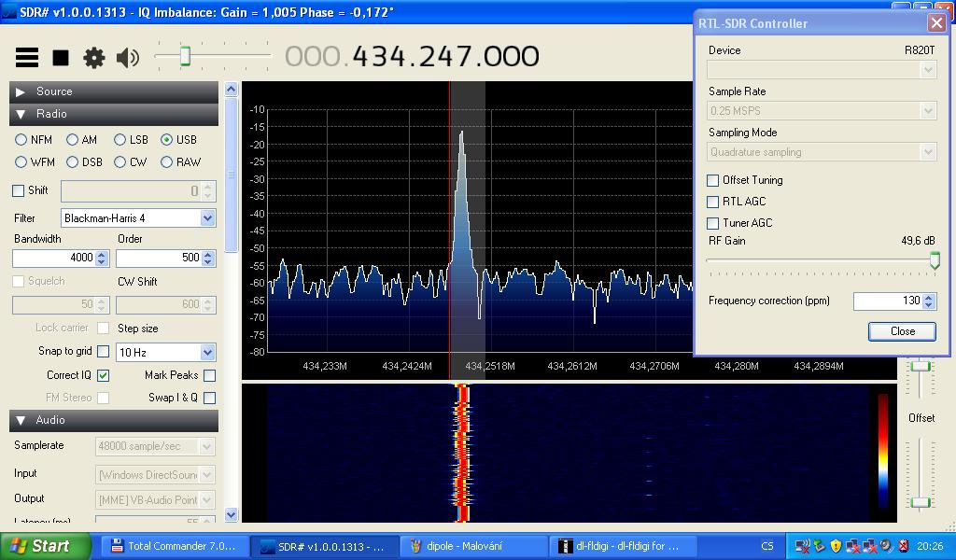The width and height of the screenshot is (956, 560).
Task: Switch to dipole - Malování in taskbar
Action: click(x=473, y=546)
